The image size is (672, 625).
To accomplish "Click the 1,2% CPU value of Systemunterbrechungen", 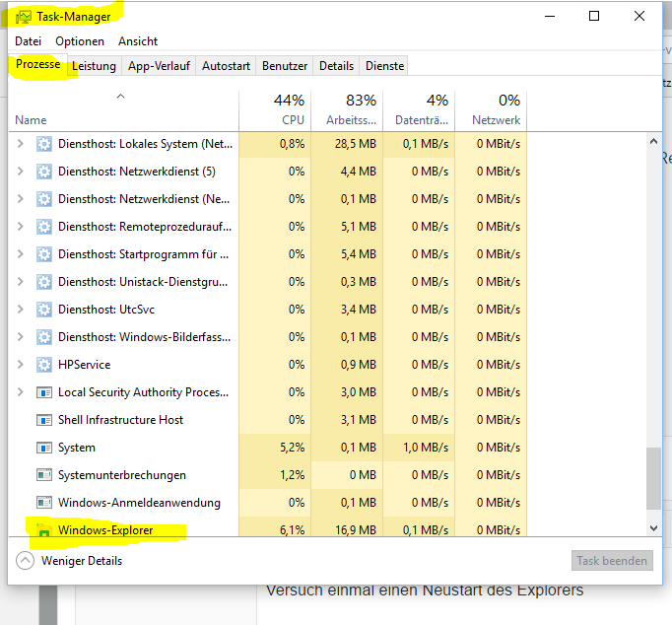I will tap(293, 475).
